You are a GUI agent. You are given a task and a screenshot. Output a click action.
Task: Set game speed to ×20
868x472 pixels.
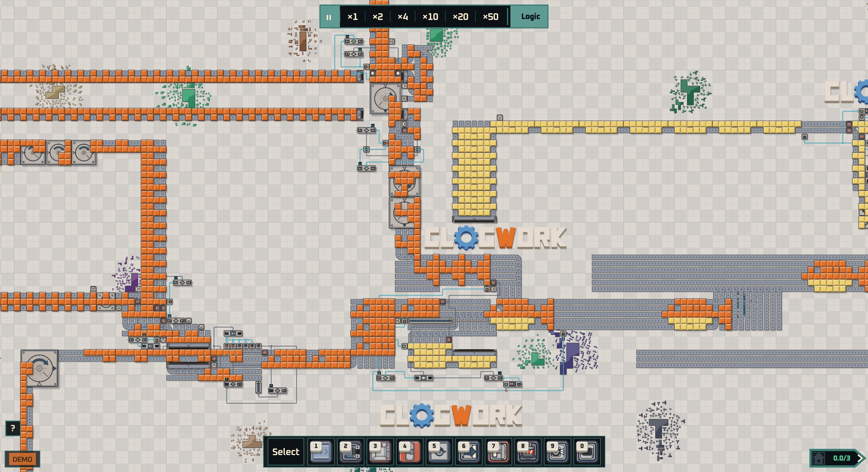tap(460, 17)
